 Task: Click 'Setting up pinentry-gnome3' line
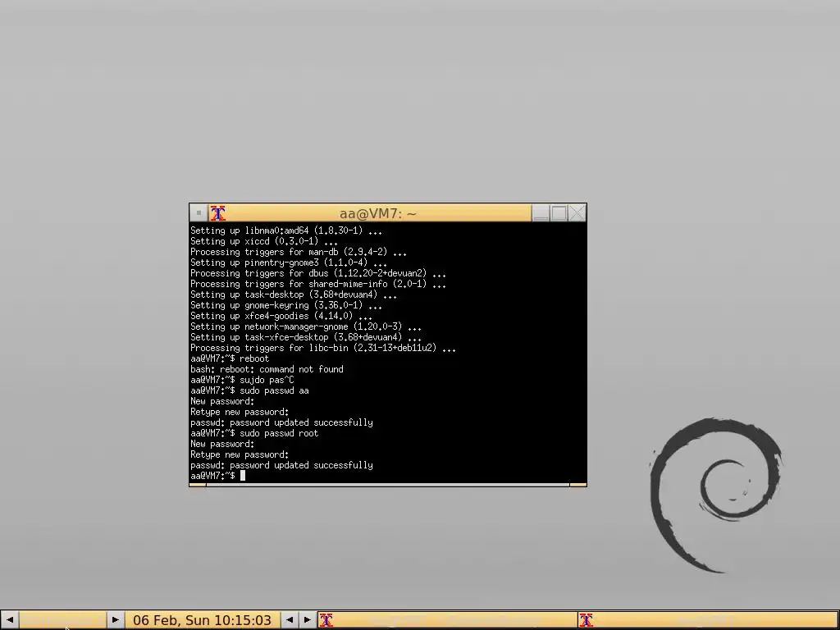[289, 262]
